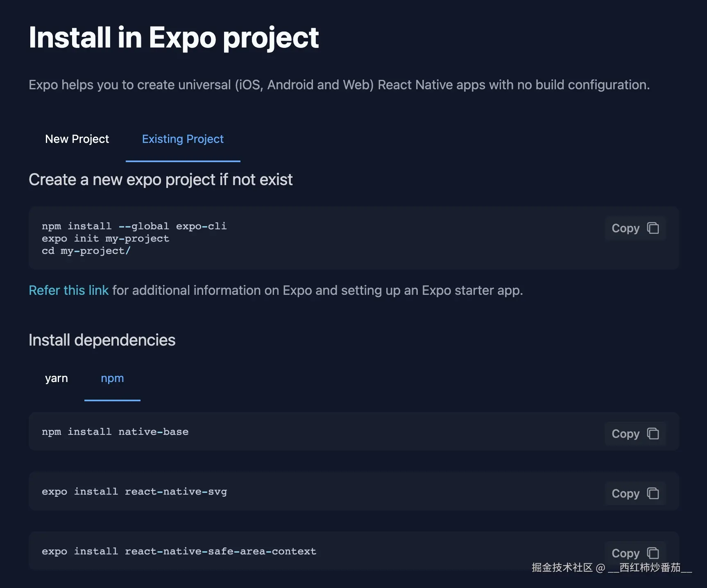Viewport: 707px width, 588px height.
Task: Click the "Install dependencies" heading
Action: tap(102, 340)
